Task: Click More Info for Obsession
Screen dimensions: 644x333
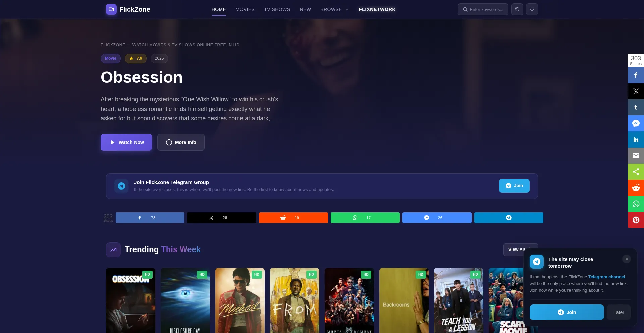Action: click(181, 142)
